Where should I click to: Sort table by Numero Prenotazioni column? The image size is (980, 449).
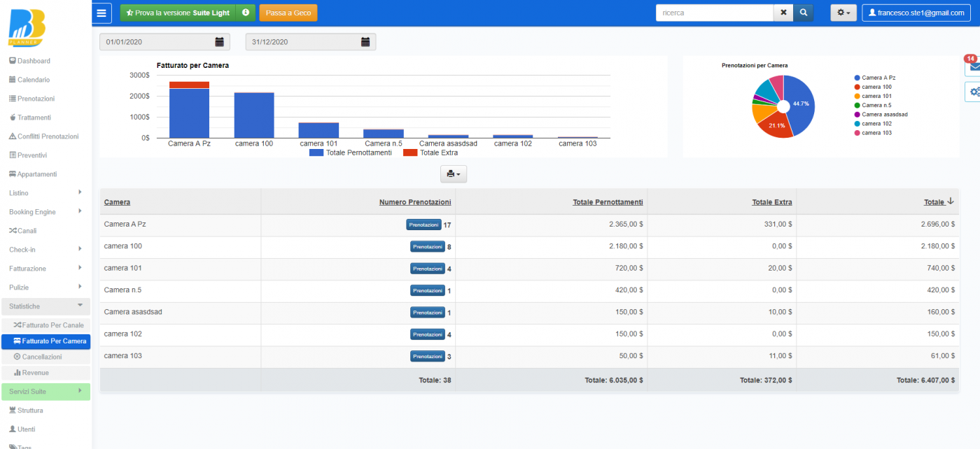(415, 202)
